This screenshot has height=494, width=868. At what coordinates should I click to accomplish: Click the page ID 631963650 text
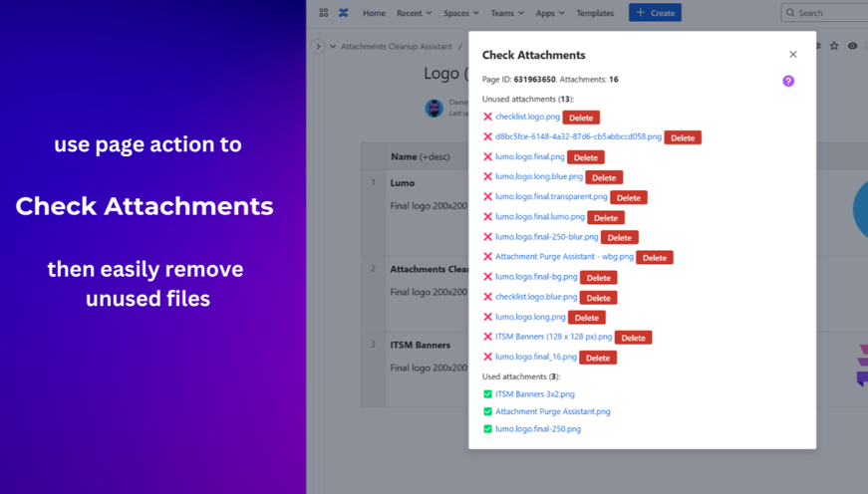[x=534, y=80]
